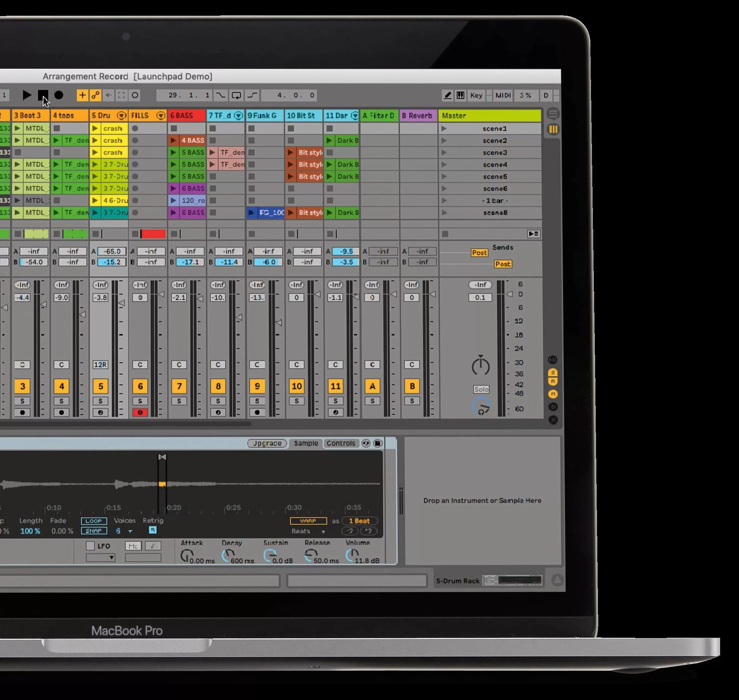
Task: Open the Key map mode
Action: 476,95
